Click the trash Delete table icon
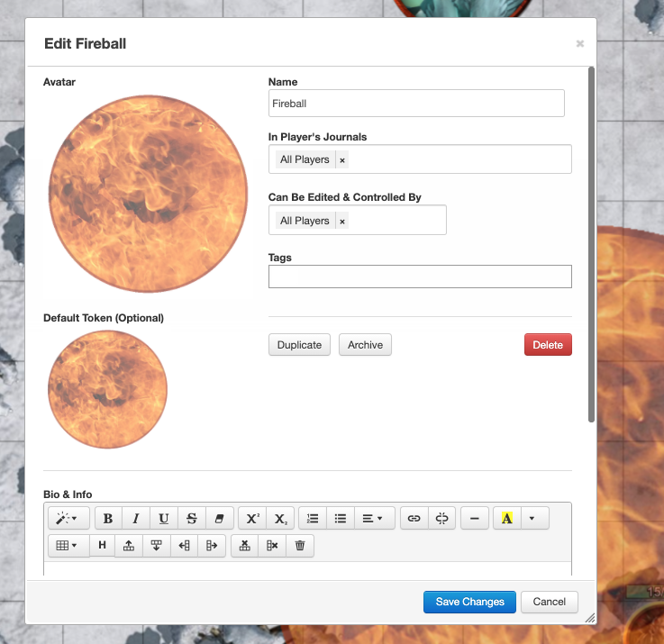 coord(300,545)
